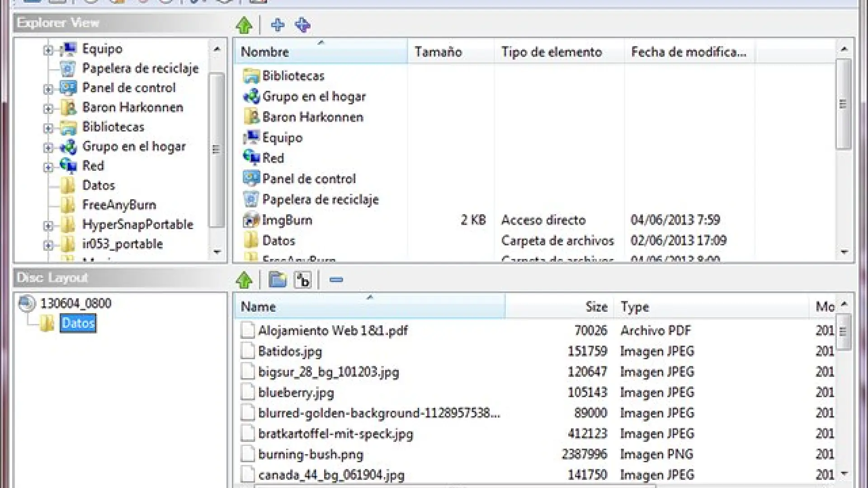Click the purple Add All icon
Image resolution: width=868 pixels, height=488 pixels.
point(302,25)
